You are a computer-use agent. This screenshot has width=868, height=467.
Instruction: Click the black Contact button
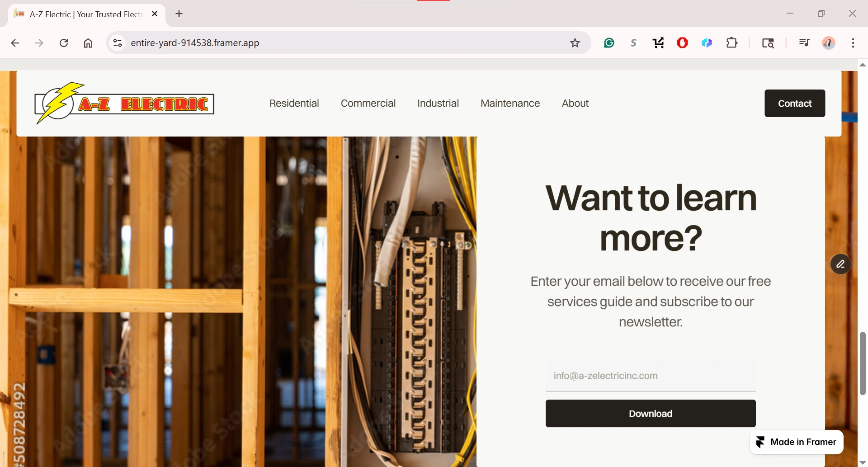click(x=795, y=103)
